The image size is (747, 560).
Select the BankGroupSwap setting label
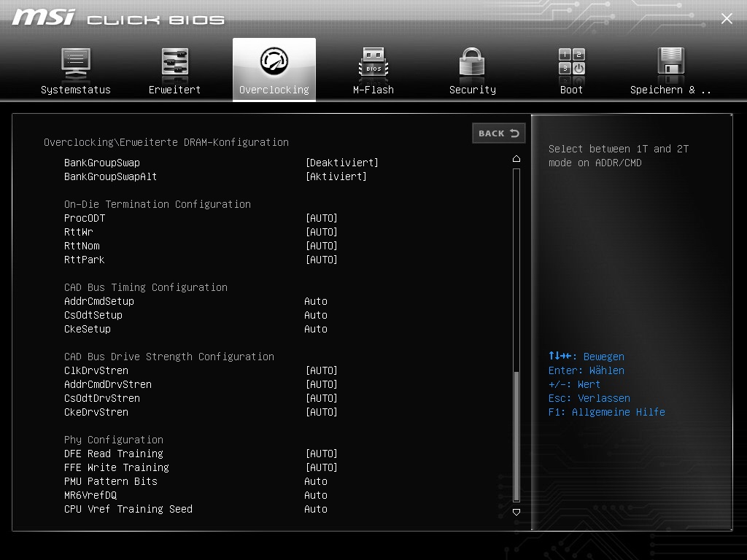[x=102, y=163]
